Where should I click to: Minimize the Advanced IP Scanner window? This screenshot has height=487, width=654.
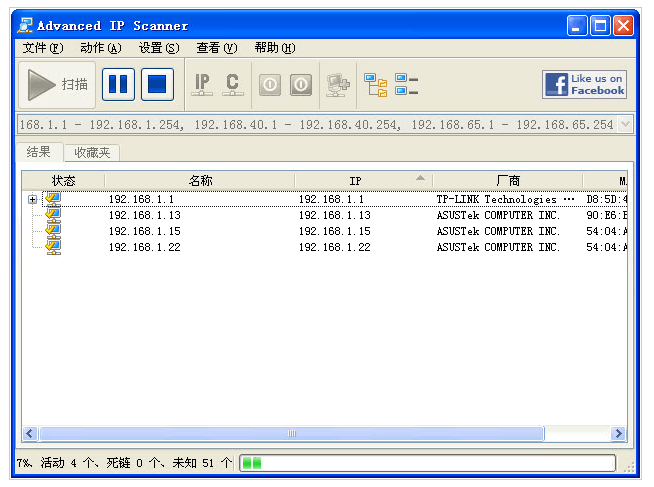pos(577,26)
